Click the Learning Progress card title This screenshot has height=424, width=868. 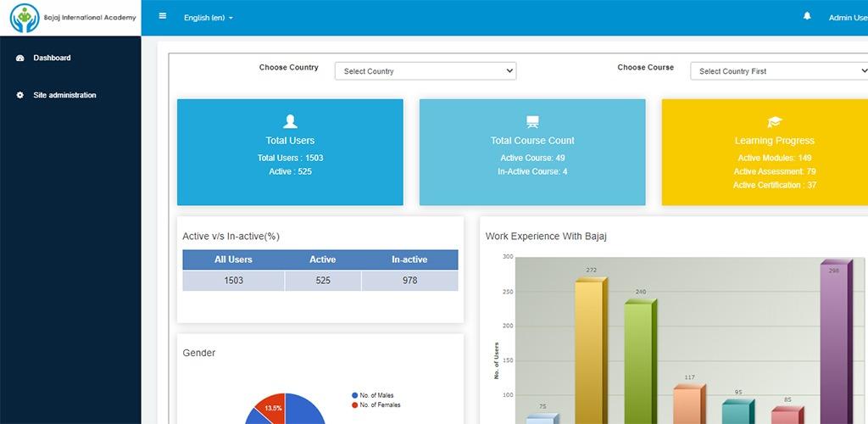(775, 141)
